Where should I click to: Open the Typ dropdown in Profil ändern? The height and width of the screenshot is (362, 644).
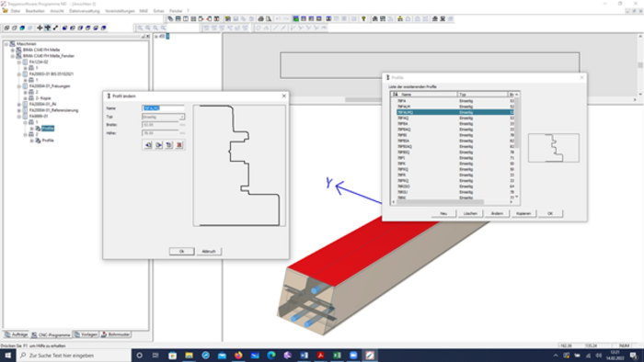click(x=181, y=117)
